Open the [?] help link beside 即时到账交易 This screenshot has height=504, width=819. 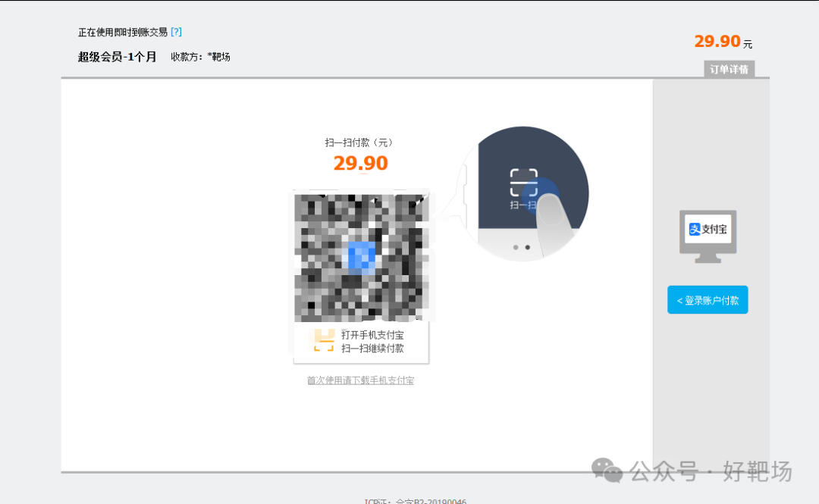pos(176,32)
